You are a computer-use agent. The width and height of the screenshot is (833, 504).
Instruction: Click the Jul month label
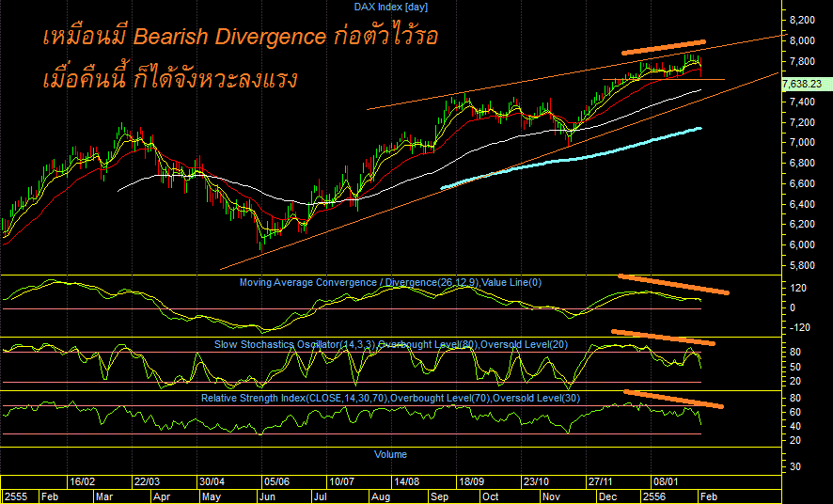[x=320, y=497]
